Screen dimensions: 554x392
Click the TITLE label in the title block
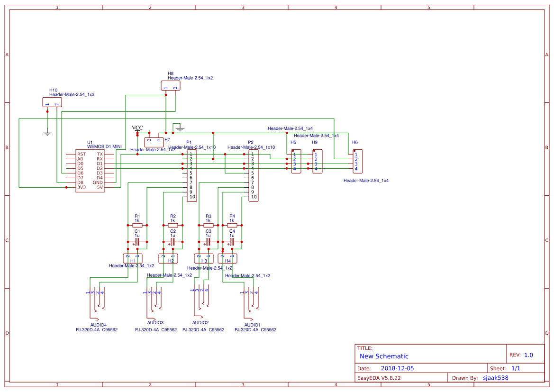tap(366, 347)
